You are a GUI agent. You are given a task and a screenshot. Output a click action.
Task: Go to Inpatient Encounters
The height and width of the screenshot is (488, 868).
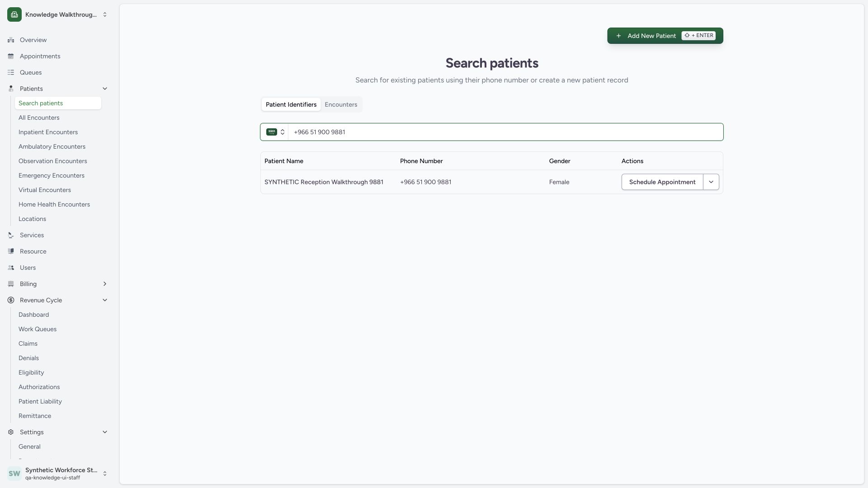click(x=58, y=132)
